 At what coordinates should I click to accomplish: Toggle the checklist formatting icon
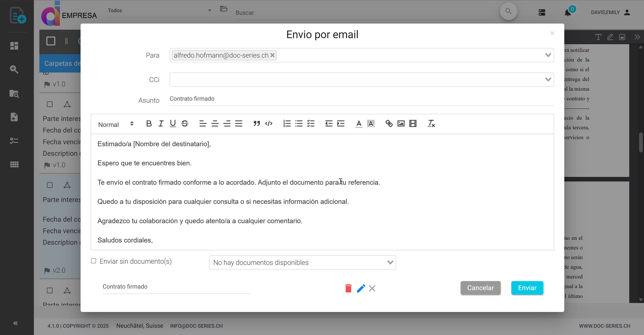coord(311,123)
